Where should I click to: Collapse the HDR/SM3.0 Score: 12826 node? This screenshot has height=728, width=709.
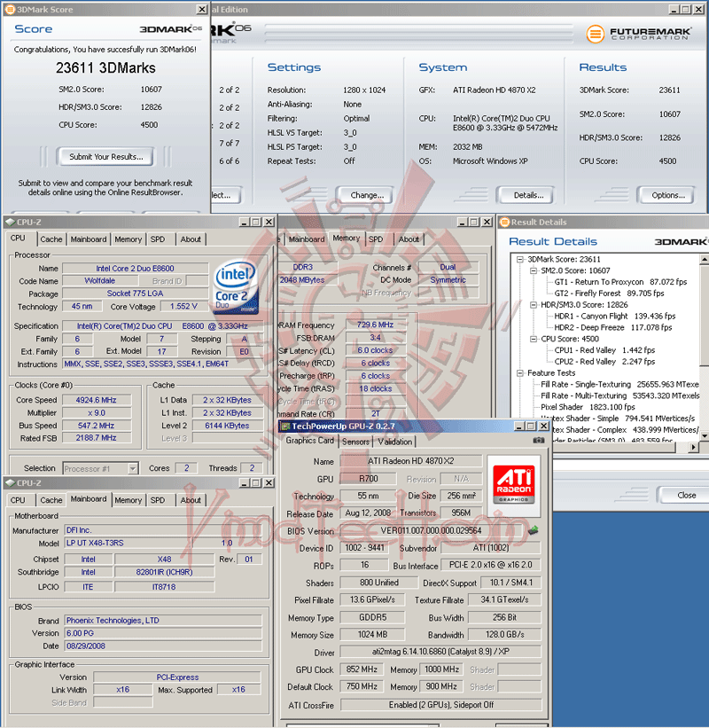click(x=534, y=304)
